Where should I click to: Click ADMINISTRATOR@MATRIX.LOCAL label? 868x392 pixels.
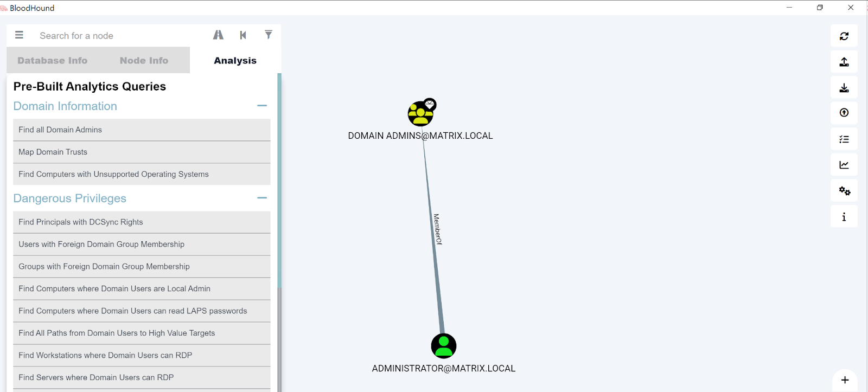444,368
